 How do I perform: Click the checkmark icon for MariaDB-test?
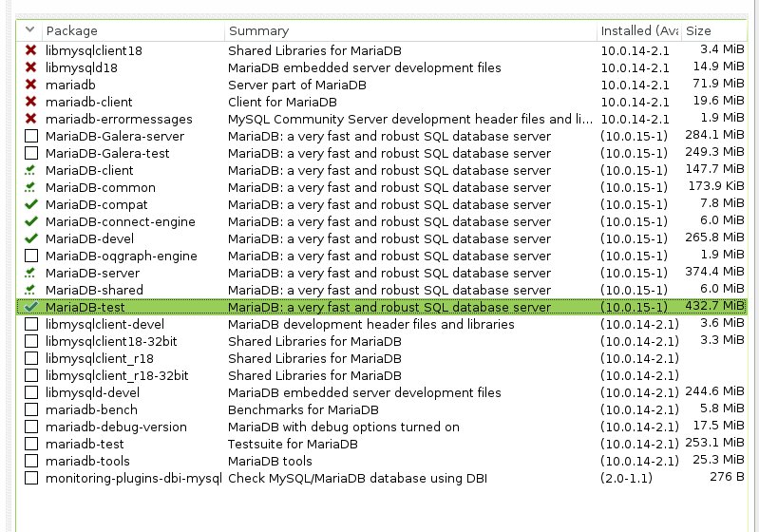click(x=31, y=307)
